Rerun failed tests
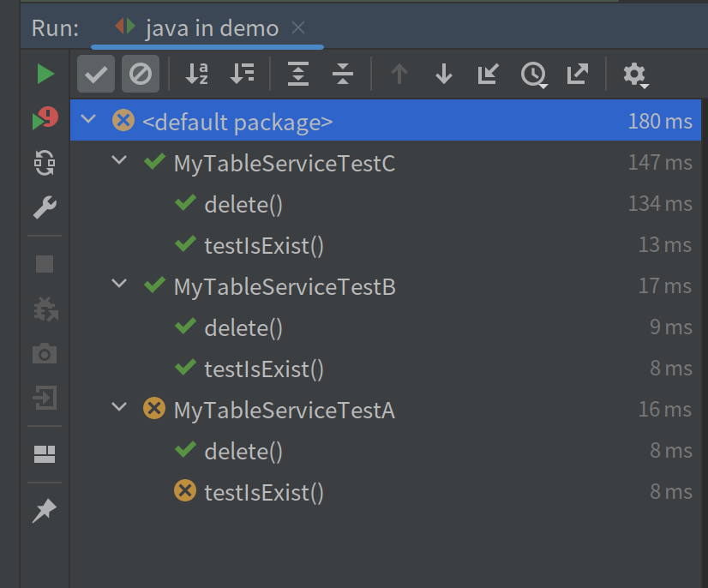708x588 pixels. click(x=45, y=119)
